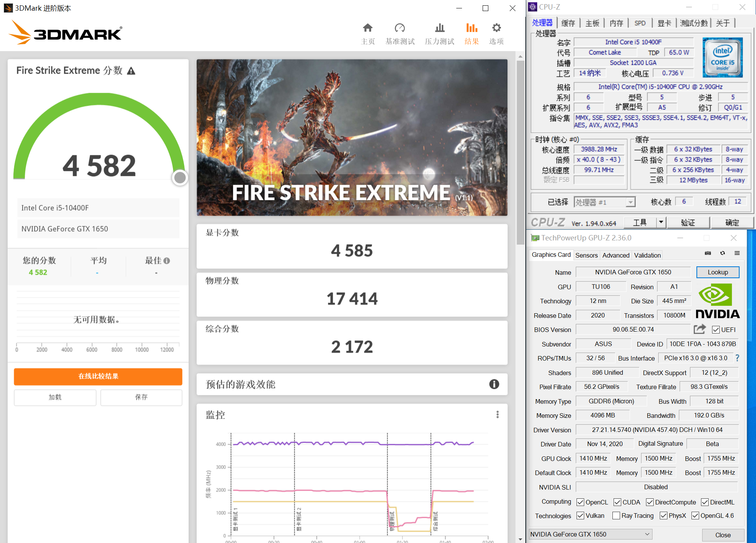This screenshot has height=543, width=756.
Task: Open GPU-Z hamburger menu
Action: pos(737,253)
